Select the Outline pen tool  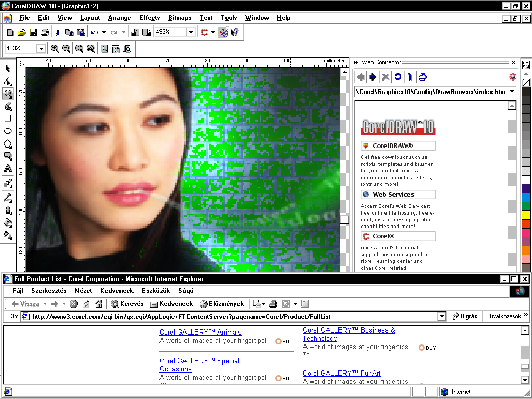(x=8, y=210)
